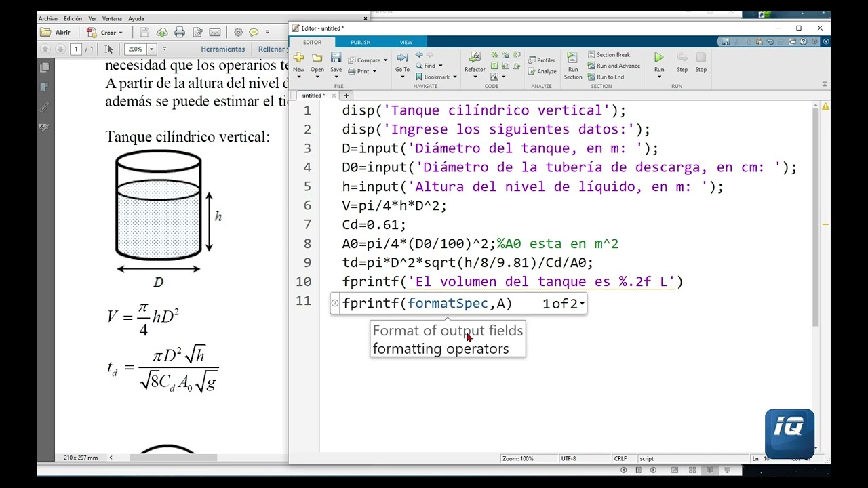
Task: Open the Ventana menu in the PDF reader
Action: (112, 19)
